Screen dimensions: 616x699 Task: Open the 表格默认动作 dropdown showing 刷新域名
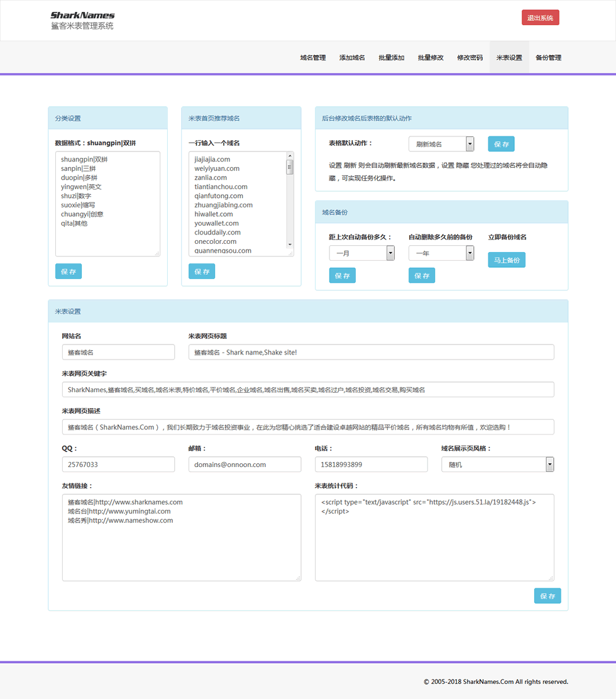click(x=441, y=144)
